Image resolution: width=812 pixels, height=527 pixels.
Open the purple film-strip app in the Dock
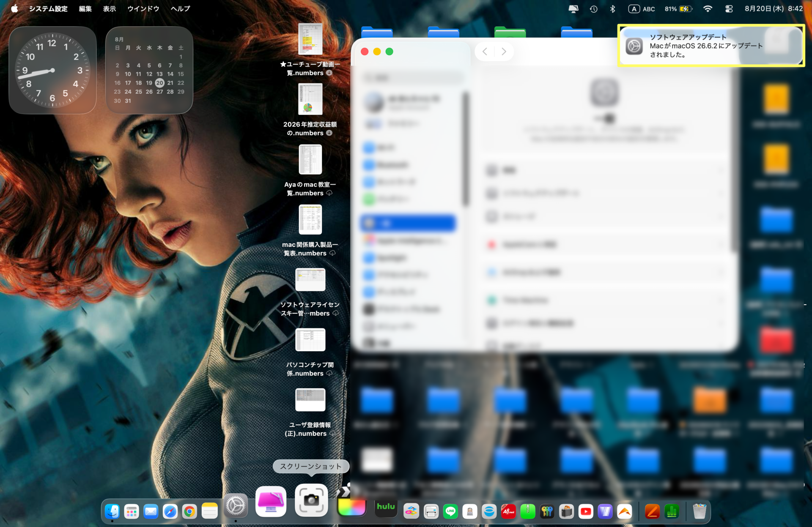click(605, 512)
